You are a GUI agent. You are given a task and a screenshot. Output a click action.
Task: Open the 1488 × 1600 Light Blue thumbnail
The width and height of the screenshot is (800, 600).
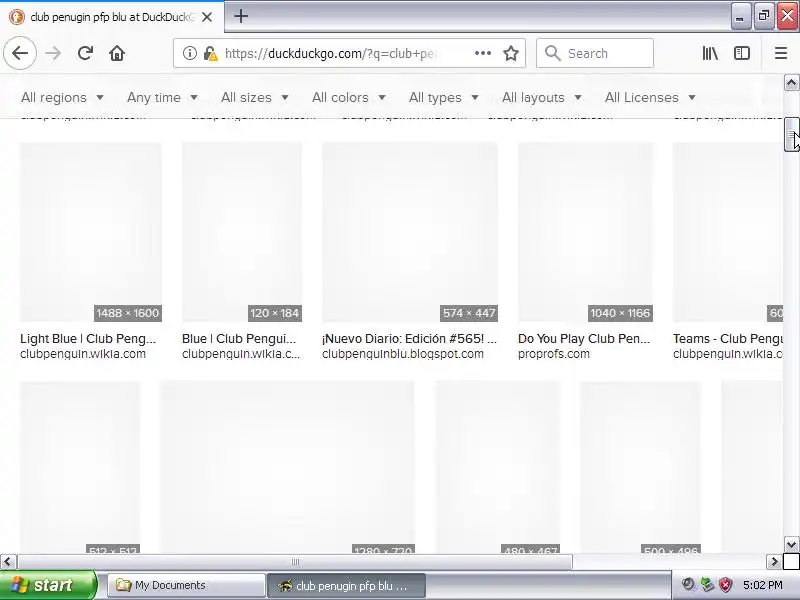coord(91,232)
